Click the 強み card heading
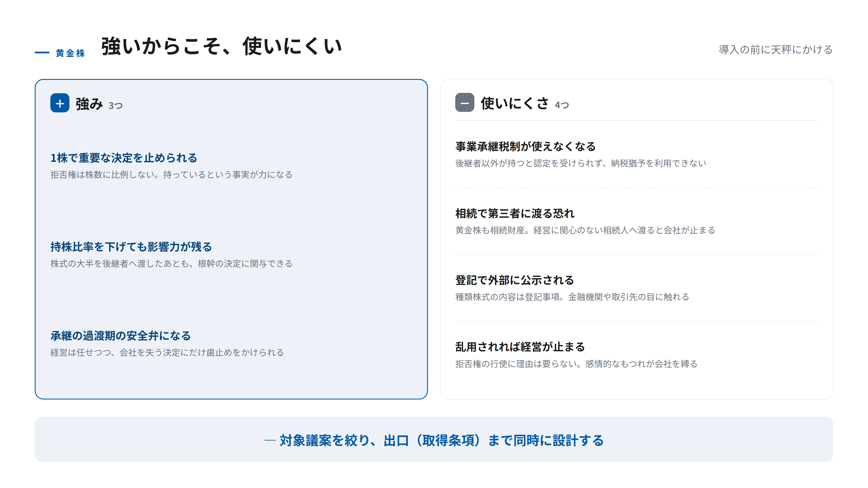Screen dimensions: 868x488 tap(89, 104)
